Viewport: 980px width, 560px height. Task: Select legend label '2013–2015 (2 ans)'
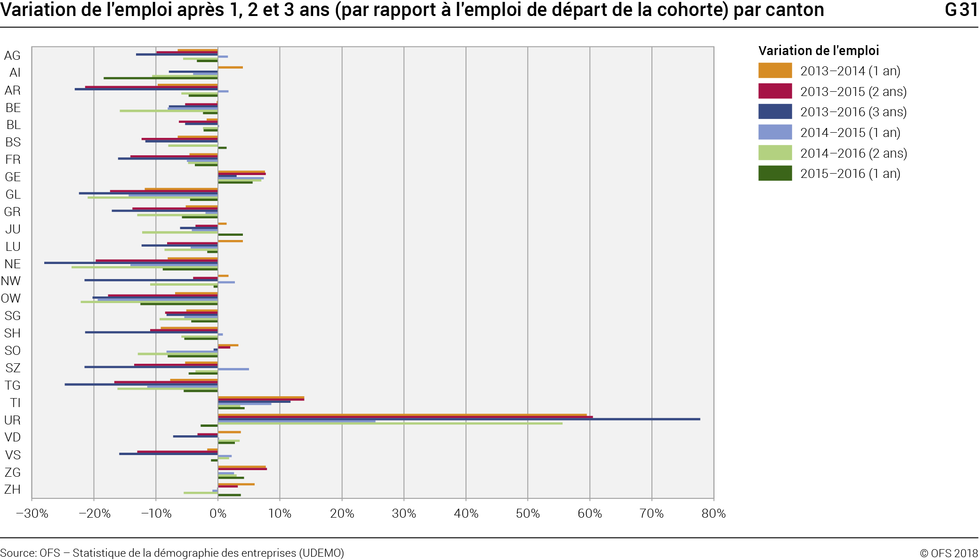pos(853,92)
